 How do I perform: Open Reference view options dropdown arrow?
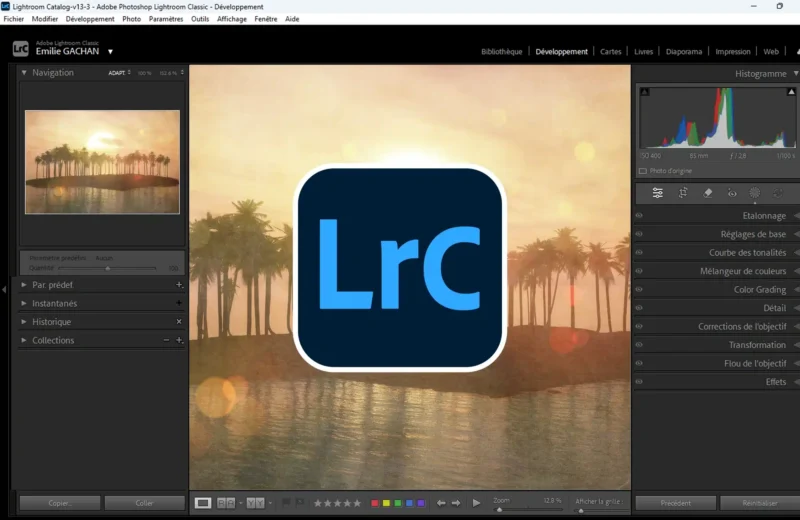[270, 503]
